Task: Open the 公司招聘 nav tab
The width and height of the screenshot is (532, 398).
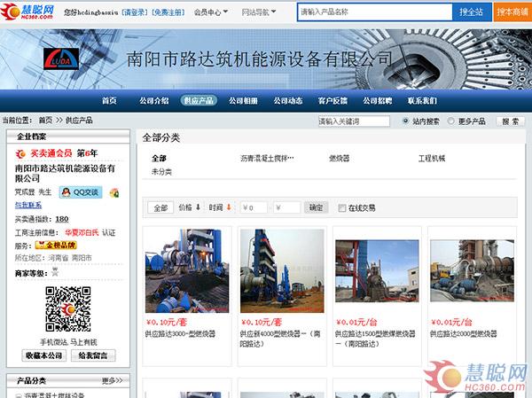Action: coord(378,101)
